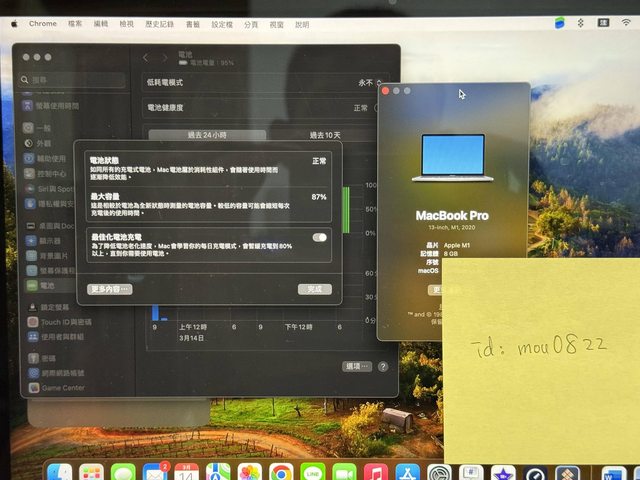Open Calendar app in the Dock

(186, 473)
